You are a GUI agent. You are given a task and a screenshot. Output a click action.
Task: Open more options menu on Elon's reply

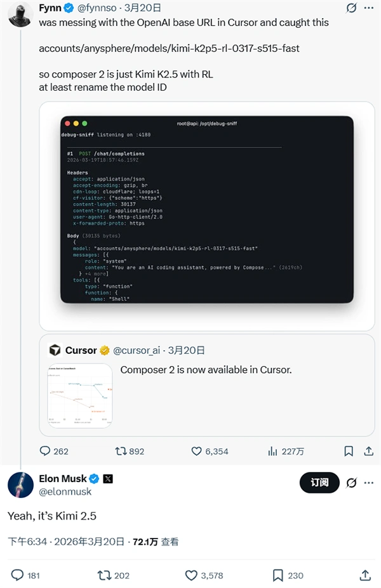pyautogui.click(x=369, y=483)
